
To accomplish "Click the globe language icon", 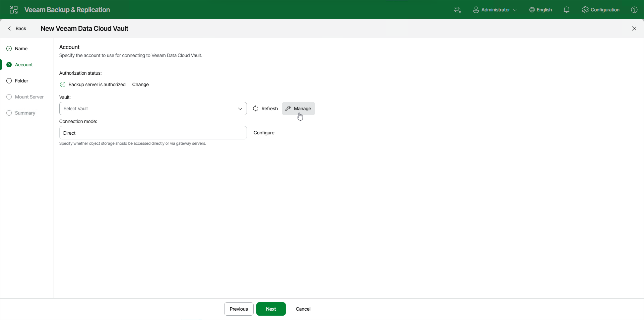I will click(x=532, y=10).
